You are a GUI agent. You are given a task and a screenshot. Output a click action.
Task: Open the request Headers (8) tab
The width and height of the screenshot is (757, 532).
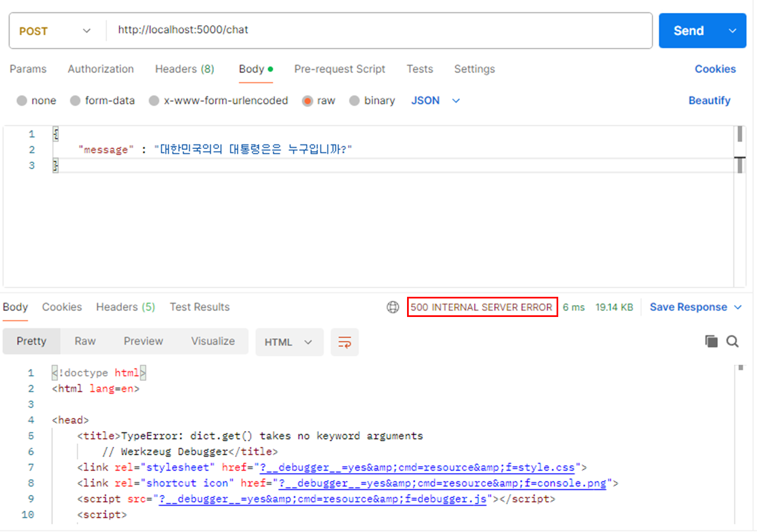coord(185,69)
